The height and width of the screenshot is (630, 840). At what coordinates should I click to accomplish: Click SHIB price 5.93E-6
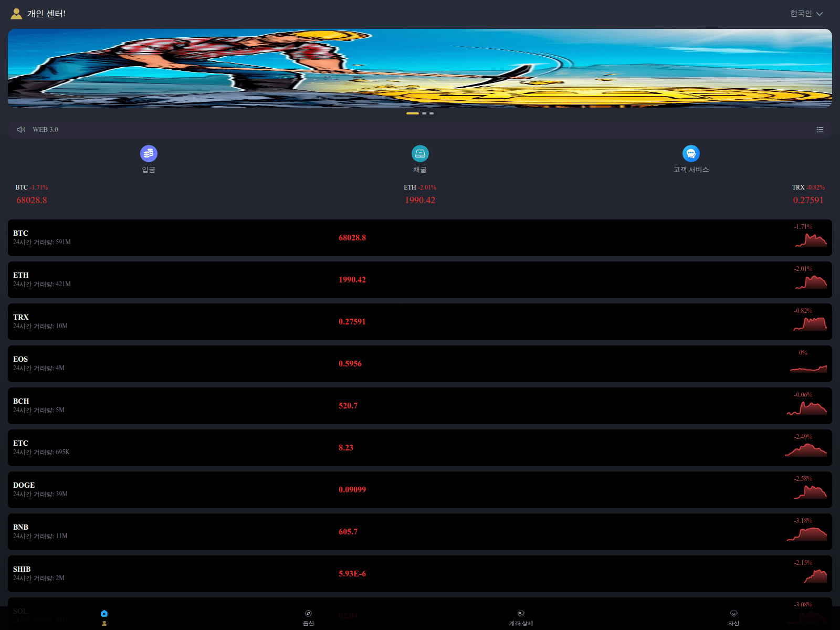coord(352,574)
